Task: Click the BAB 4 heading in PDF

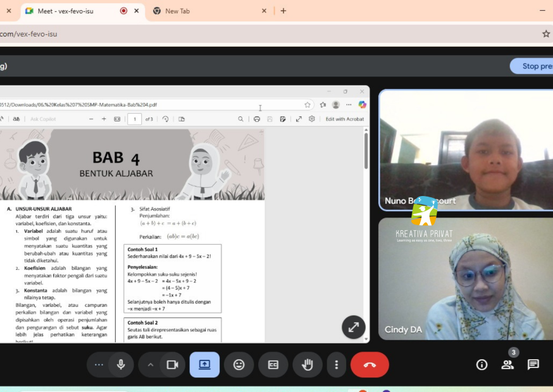Action: click(x=116, y=158)
